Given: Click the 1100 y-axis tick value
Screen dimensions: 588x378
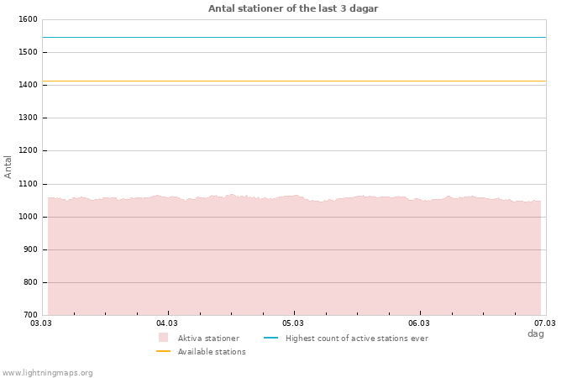Looking at the screenshot, I should (x=27, y=184).
